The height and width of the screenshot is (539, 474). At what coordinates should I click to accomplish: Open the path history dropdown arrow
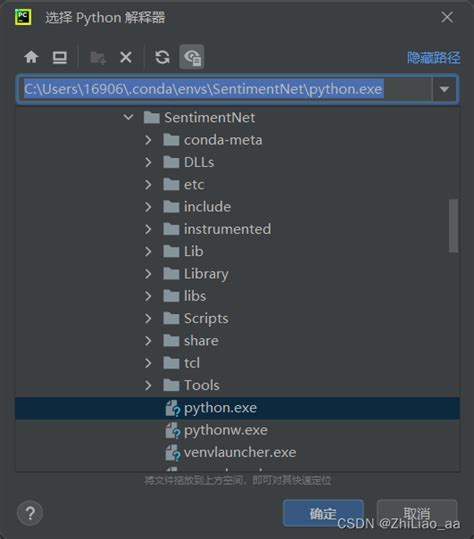pyautogui.click(x=444, y=89)
